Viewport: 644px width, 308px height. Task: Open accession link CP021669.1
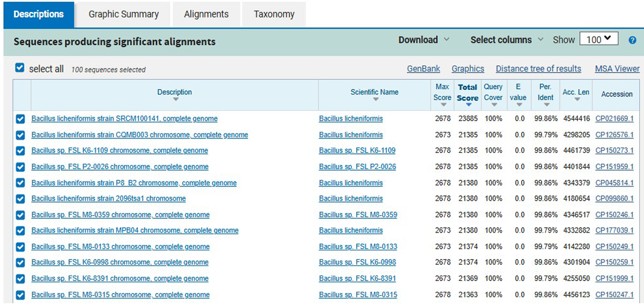(x=614, y=119)
